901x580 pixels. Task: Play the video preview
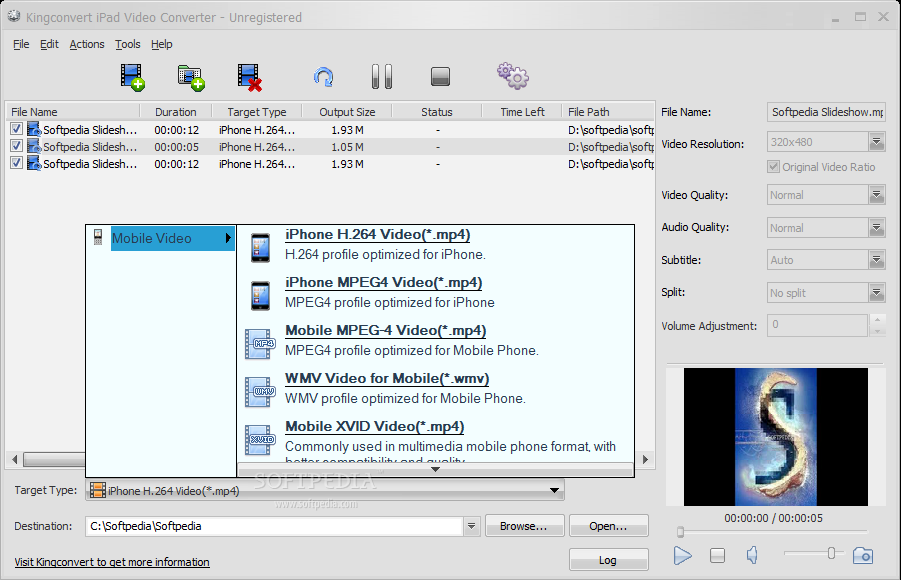pos(682,555)
